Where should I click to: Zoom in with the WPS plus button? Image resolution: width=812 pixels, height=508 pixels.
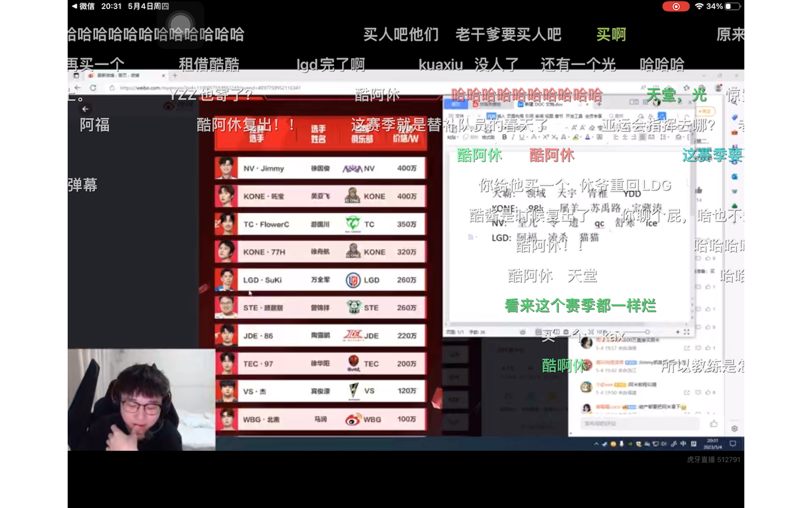click(x=678, y=332)
